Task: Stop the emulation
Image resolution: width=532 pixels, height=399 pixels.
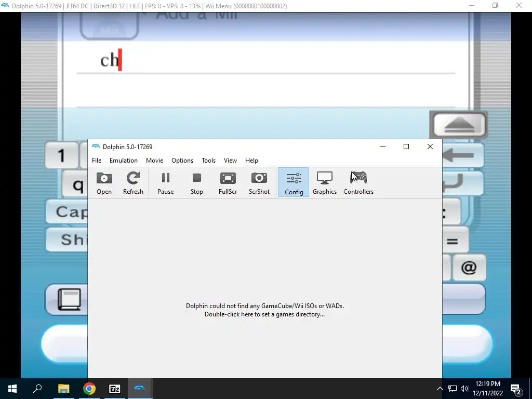Action: tap(197, 182)
